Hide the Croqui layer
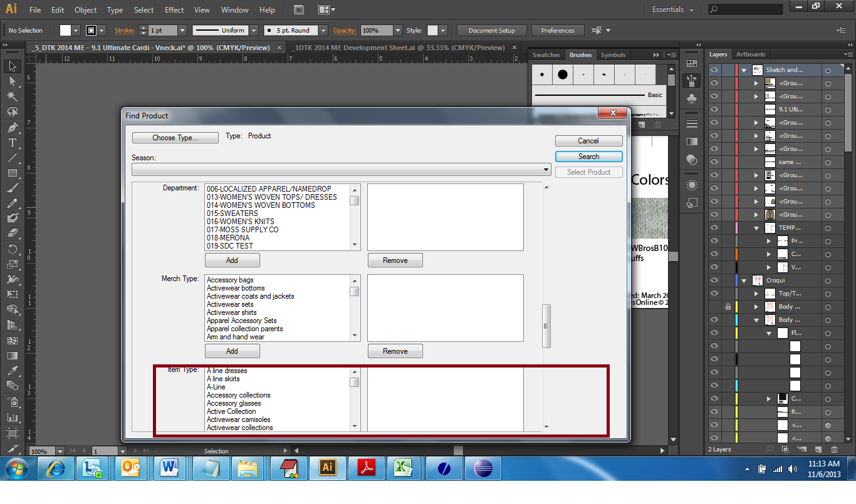The width and height of the screenshot is (856, 504). (714, 280)
